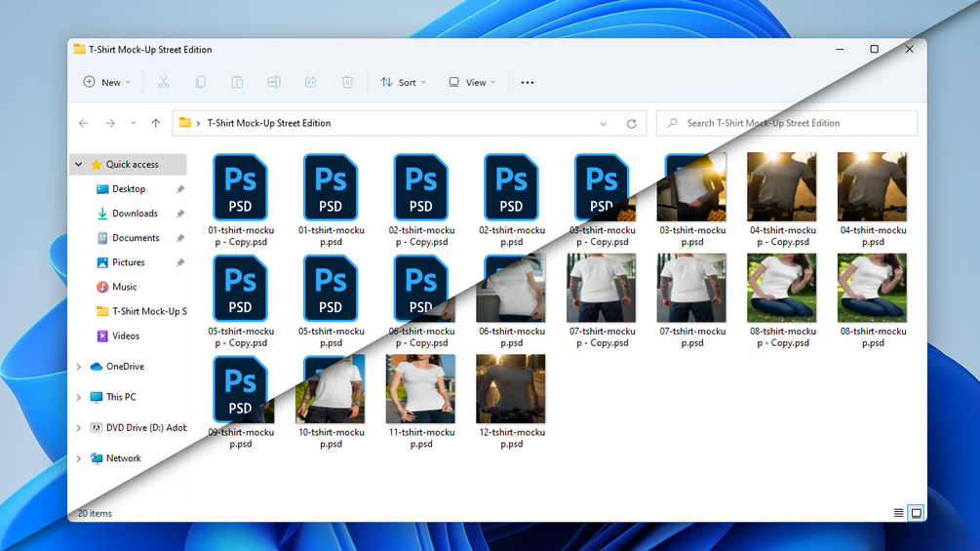Viewport: 980px width, 551px height.
Task: Expand the OneDrive tree node
Action: click(x=79, y=367)
